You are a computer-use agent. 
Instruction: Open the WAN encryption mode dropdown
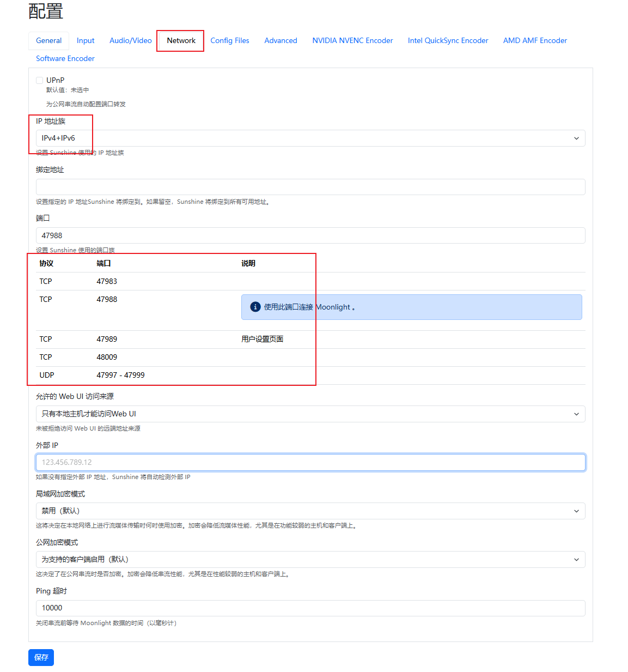click(310, 560)
